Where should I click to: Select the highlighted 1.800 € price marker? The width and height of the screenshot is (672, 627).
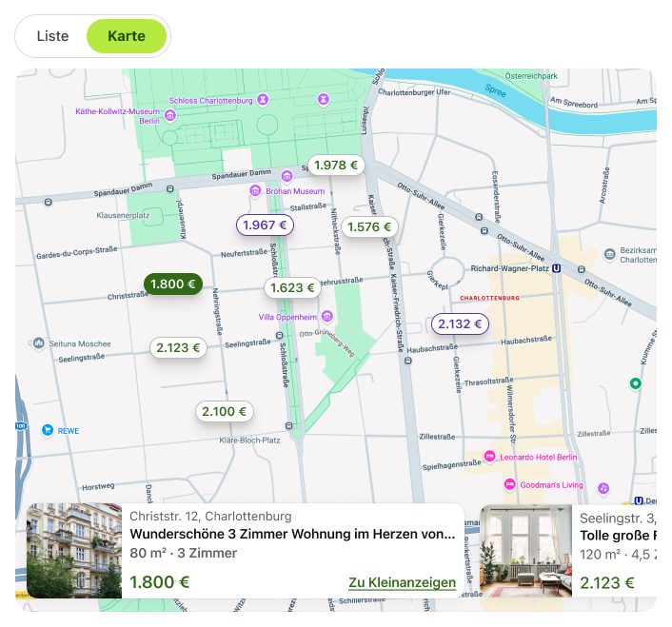[x=172, y=284]
